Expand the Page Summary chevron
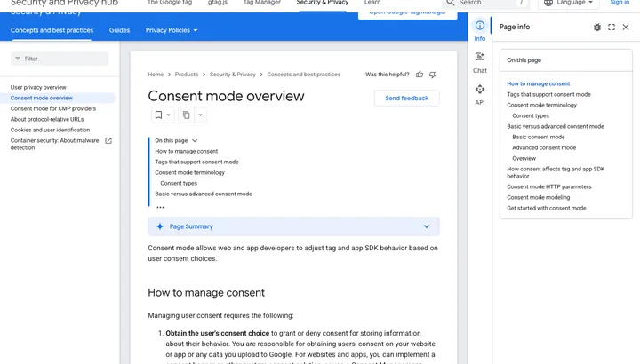 coord(426,226)
